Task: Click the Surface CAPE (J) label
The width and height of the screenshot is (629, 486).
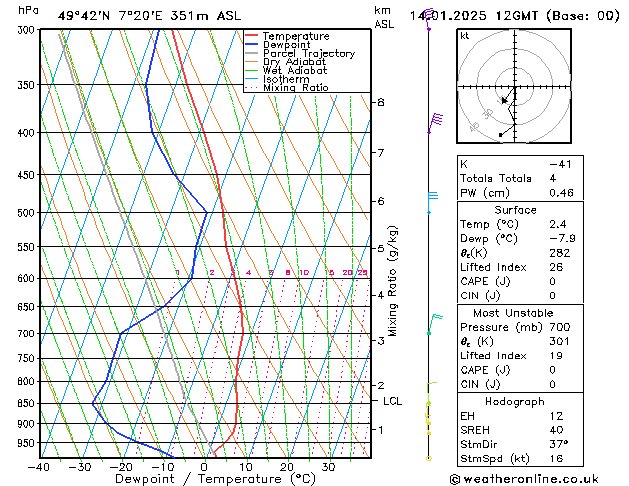Action: coord(485,281)
